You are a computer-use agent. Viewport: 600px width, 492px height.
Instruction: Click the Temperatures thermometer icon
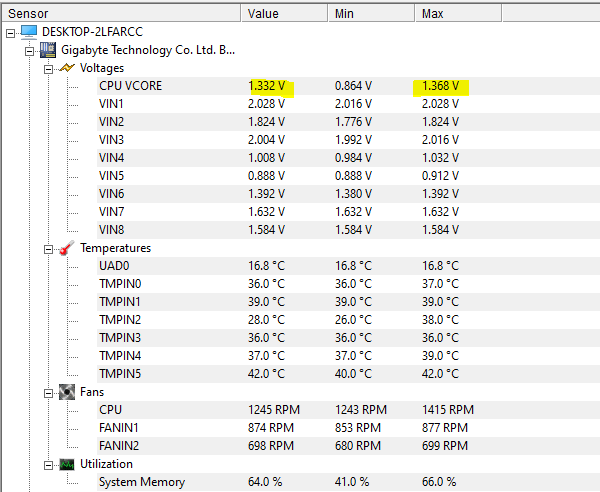click(67, 248)
